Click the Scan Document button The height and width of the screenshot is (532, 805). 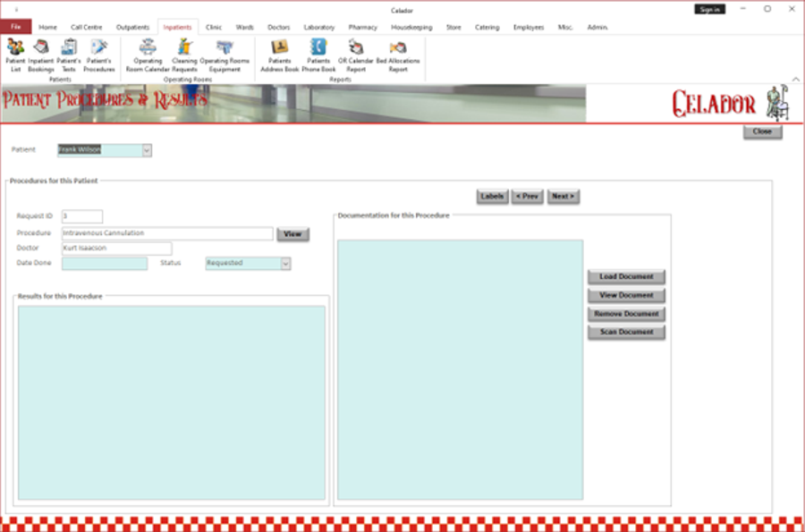[x=625, y=333]
